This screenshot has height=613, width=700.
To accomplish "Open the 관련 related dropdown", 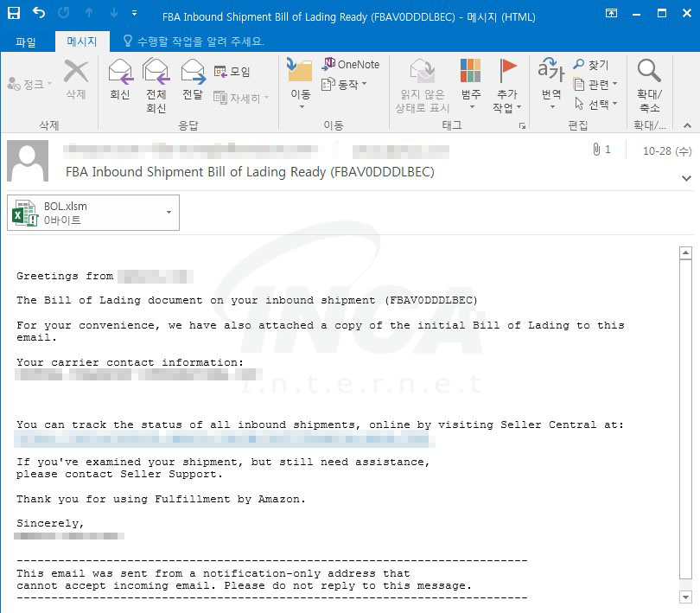I will 595,85.
